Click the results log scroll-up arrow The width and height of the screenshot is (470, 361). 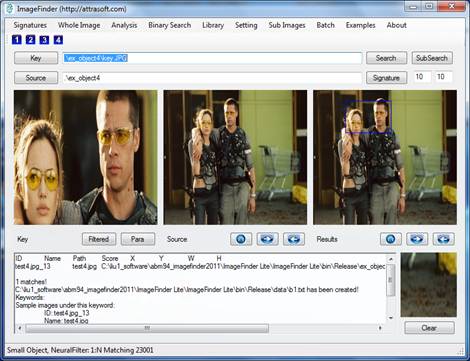click(391, 259)
